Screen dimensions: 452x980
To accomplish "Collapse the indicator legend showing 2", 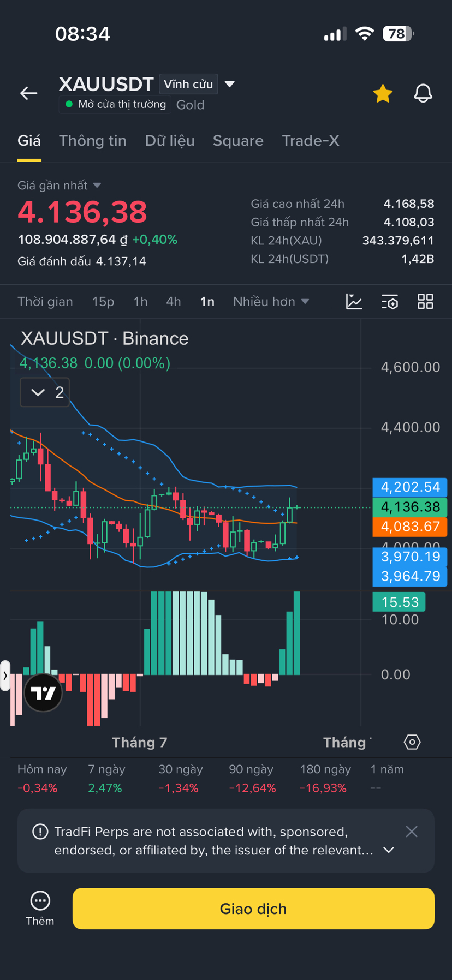I will pos(45,392).
